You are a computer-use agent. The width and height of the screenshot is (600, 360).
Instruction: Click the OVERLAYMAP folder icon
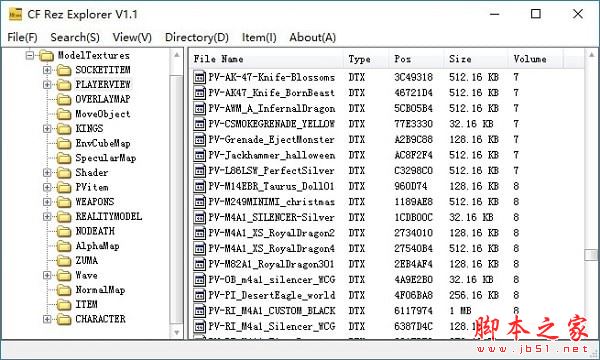click(64, 99)
